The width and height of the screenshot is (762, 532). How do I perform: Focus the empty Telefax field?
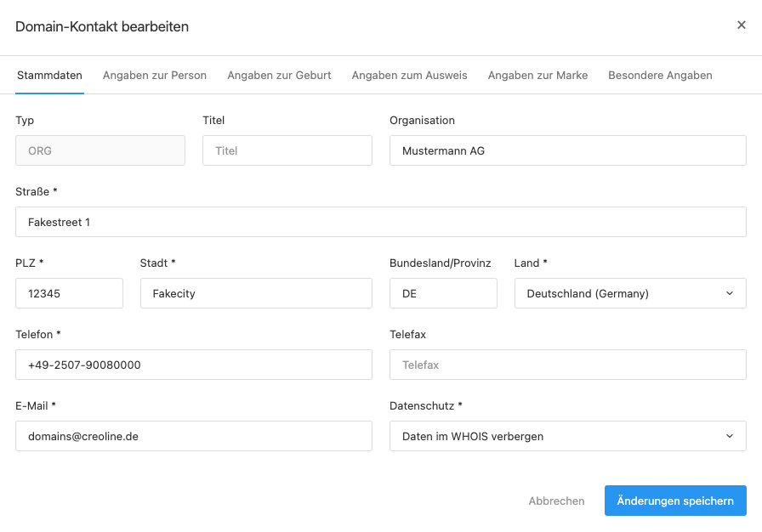tap(567, 365)
